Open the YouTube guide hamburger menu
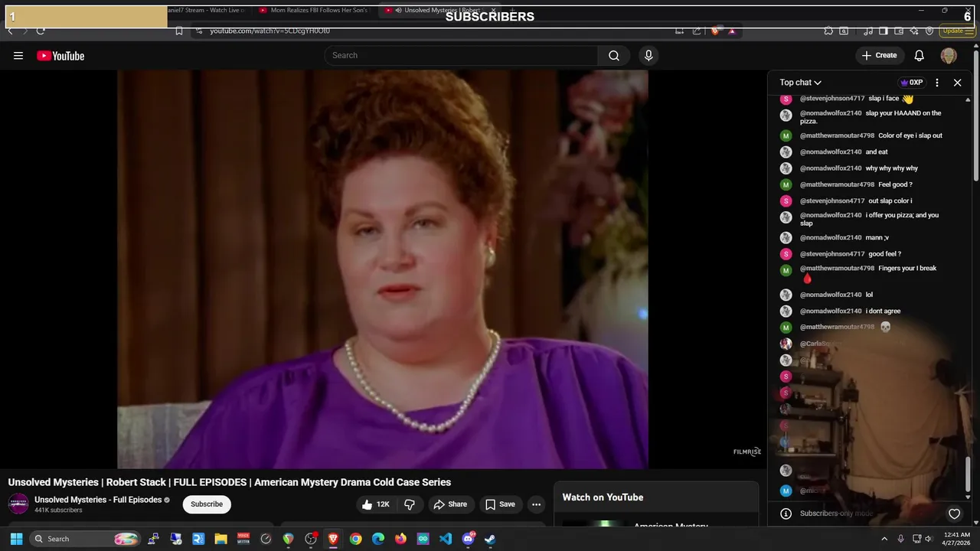The width and height of the screenshot is (980, 551). pyautogui.click(x=18, y=55)
